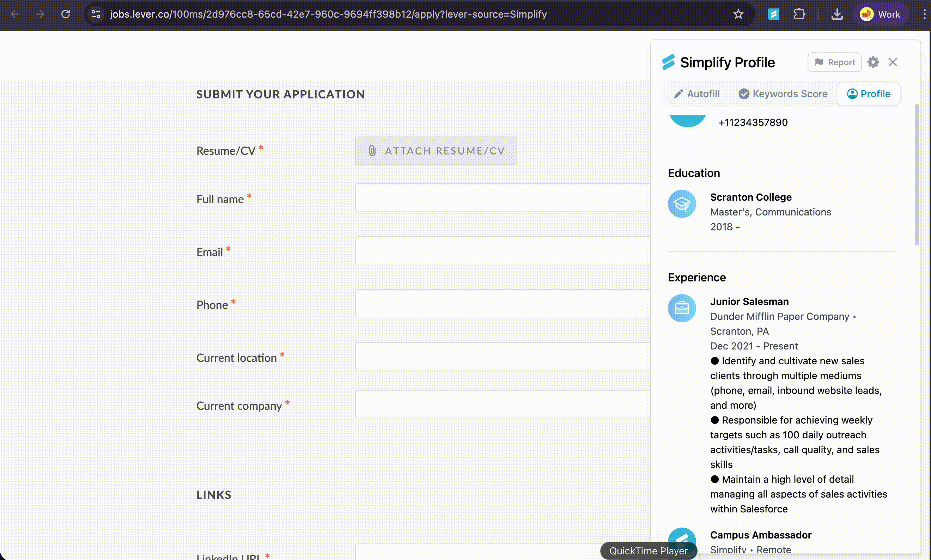Open the Simplify extension toolbar icon

773,14
